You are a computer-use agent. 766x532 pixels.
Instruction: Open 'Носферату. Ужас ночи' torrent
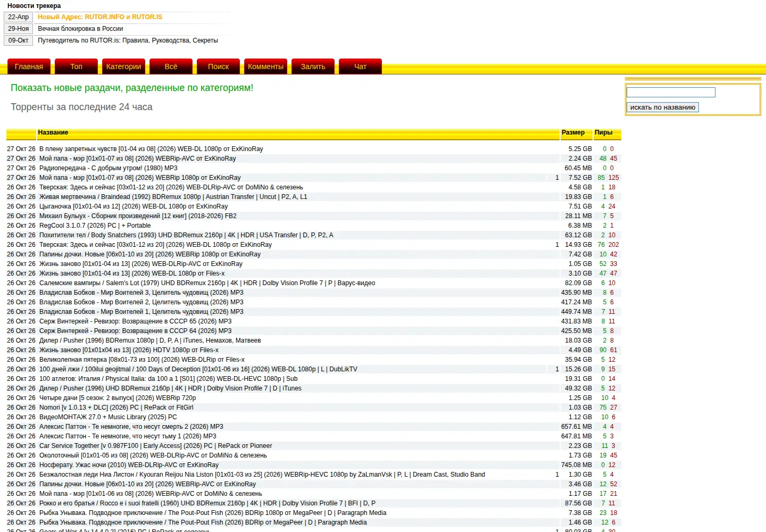point(129,465)
